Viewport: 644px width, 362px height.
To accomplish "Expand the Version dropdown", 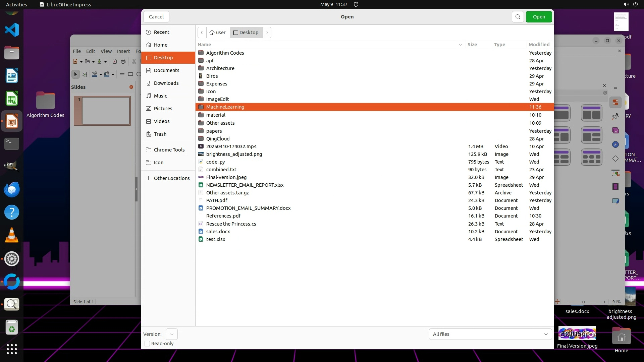I will pyautogui.click(x=171, y=334).
